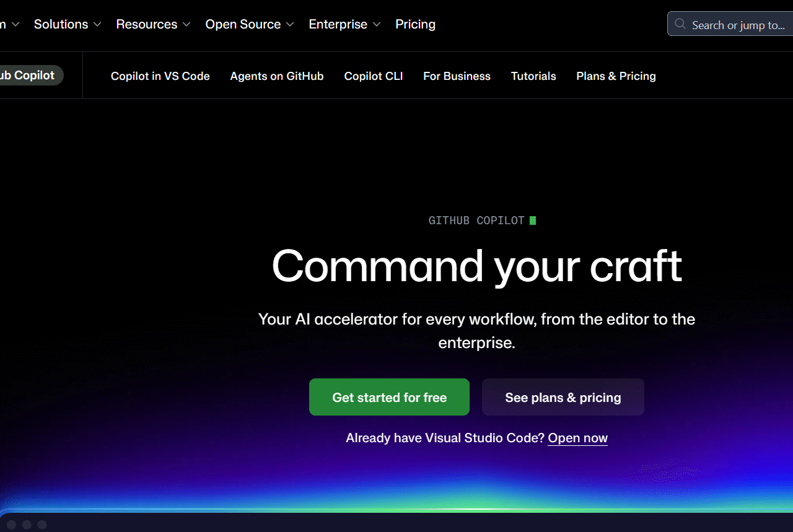
Task: Click the green blinking cursor beside GITHUB COPILOT
Action: point(533,220)
